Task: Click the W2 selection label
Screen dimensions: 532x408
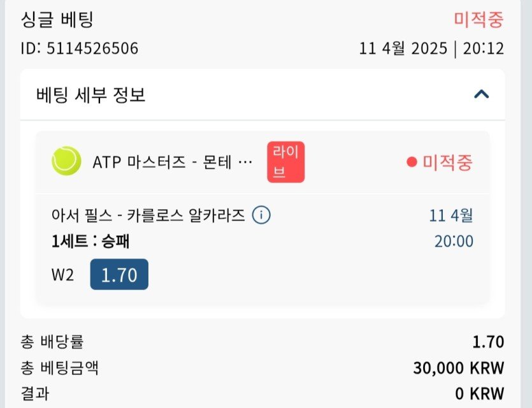Action: (x=62, y=275)
